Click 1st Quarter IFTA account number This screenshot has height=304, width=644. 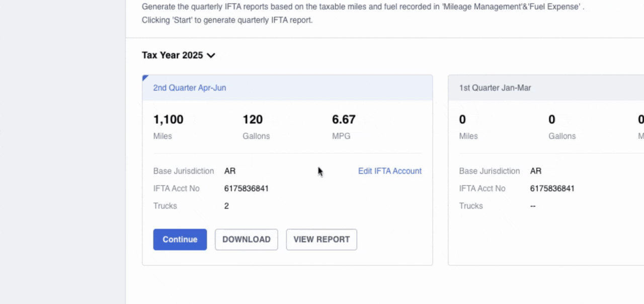(x=552, y=189)
